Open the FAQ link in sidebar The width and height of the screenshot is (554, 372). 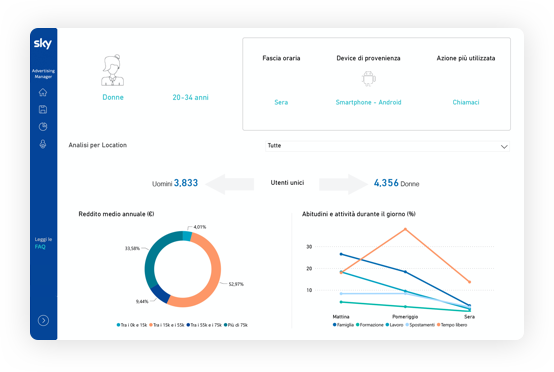click(x=40, y=247)
